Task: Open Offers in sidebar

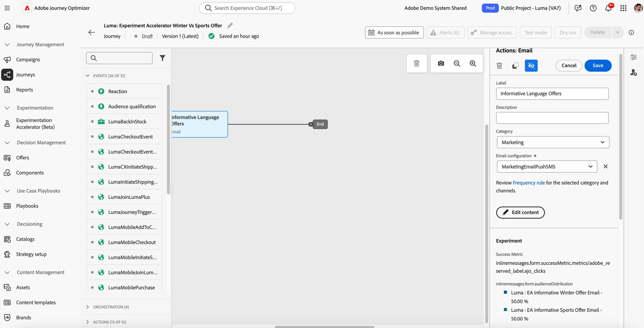Action: click(22, 158)
